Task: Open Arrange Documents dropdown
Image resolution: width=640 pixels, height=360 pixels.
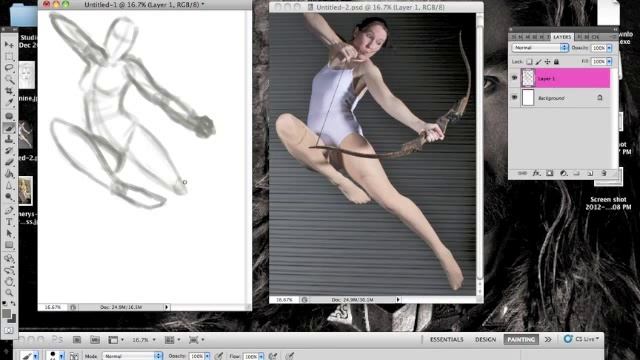Action: 172,340
